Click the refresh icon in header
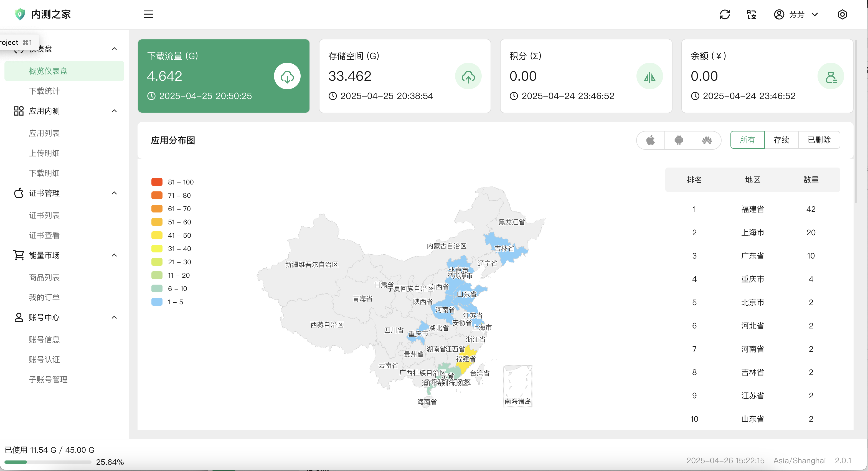The width and height of the screenshot is (868, 471). coord(724,14)
